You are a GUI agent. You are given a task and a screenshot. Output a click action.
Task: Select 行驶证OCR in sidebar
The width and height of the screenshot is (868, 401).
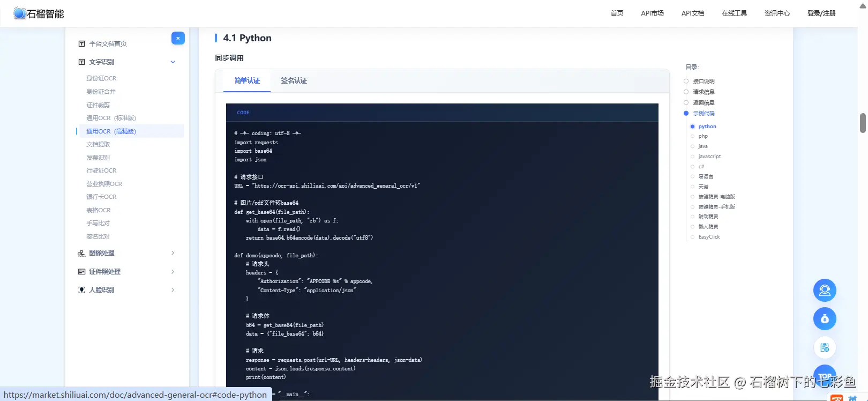tap(101, 170)
